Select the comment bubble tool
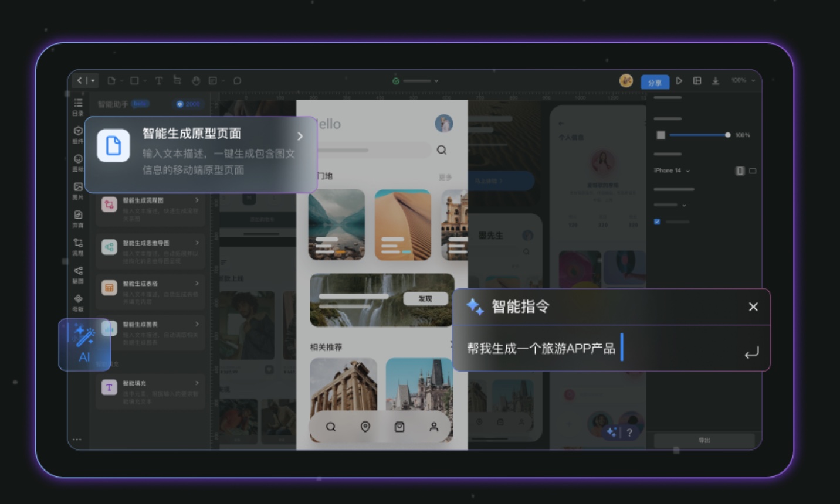The width and height of the screenshot is (840, 504). [237, 81]
